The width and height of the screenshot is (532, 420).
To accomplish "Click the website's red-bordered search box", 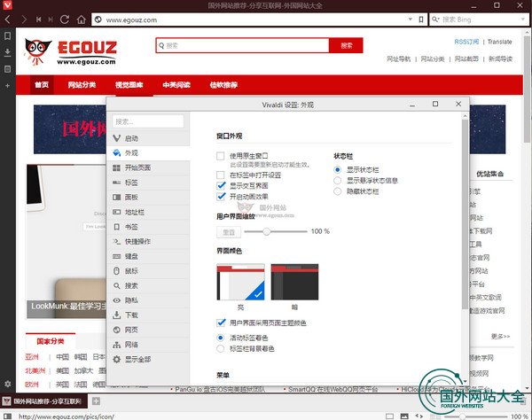I will pos(243,45).
